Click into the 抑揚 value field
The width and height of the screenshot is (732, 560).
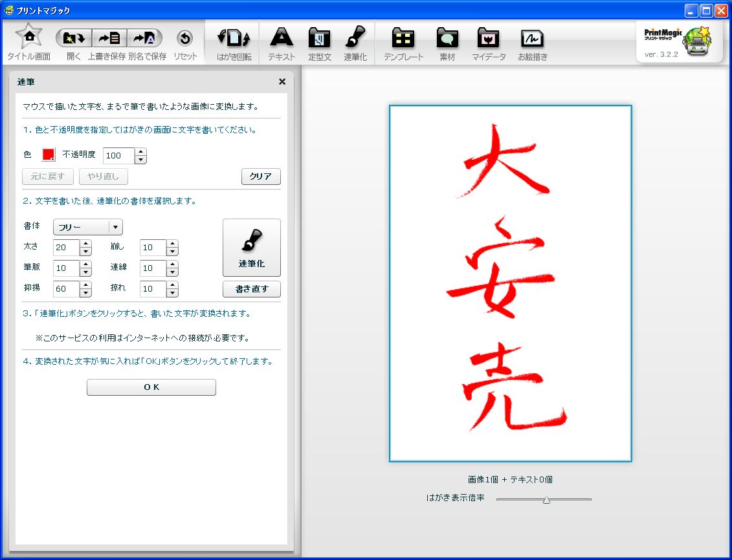tap(66, 288)
